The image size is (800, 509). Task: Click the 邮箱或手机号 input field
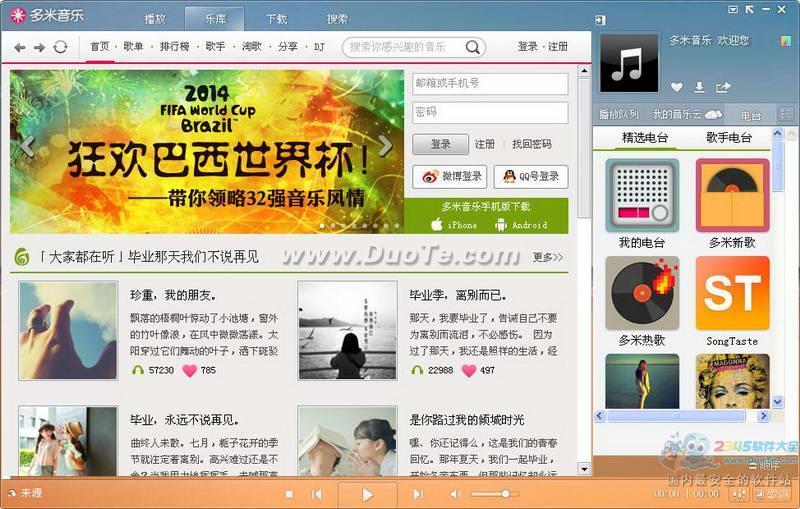(x=490, y=84)
